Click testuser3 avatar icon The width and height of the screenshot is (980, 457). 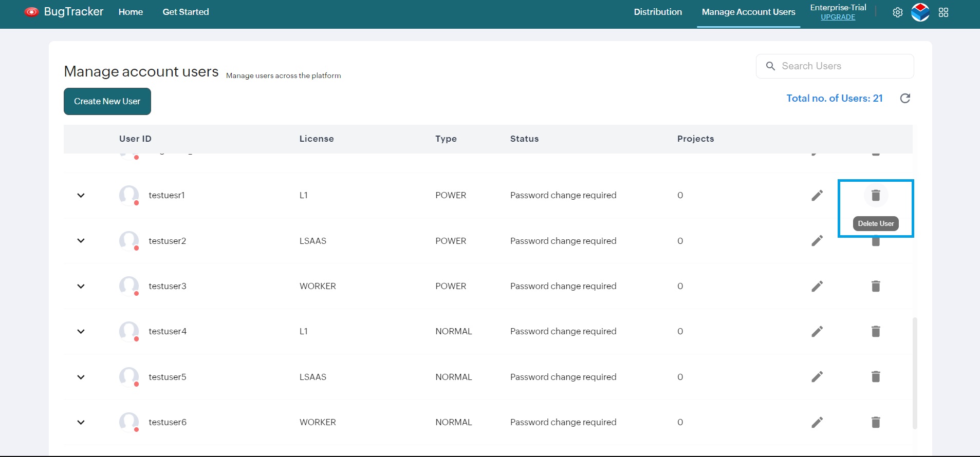(129, 286)
